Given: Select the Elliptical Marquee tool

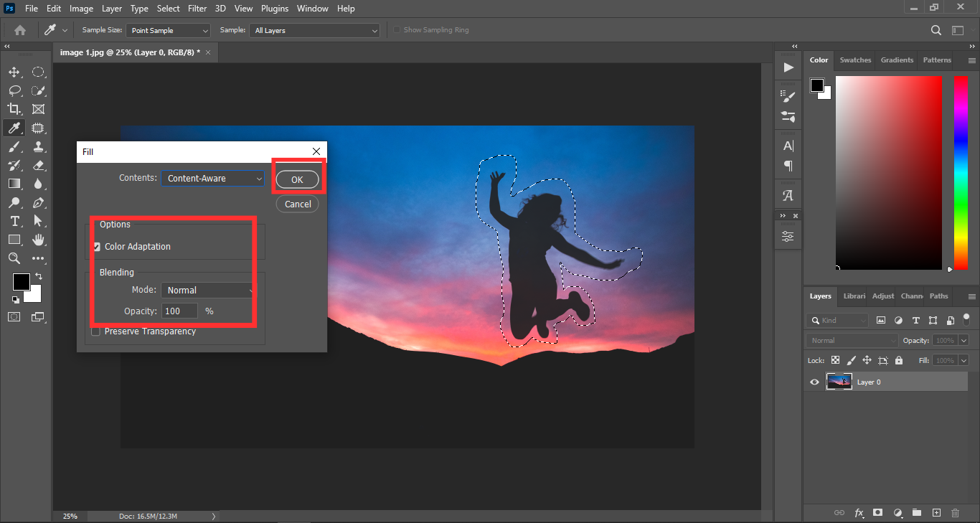Looking at the screenshot, I should pyautogui.click(x=38, y=72).
